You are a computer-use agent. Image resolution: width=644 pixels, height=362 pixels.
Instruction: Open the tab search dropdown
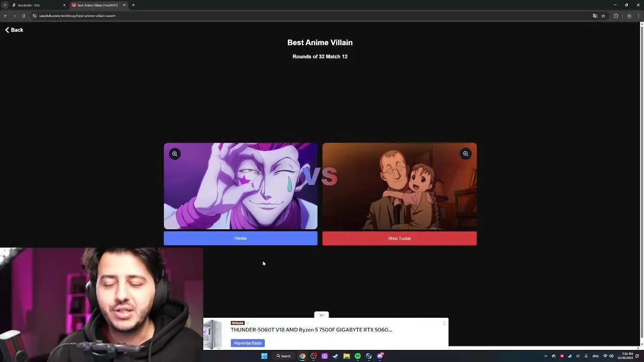5,5
